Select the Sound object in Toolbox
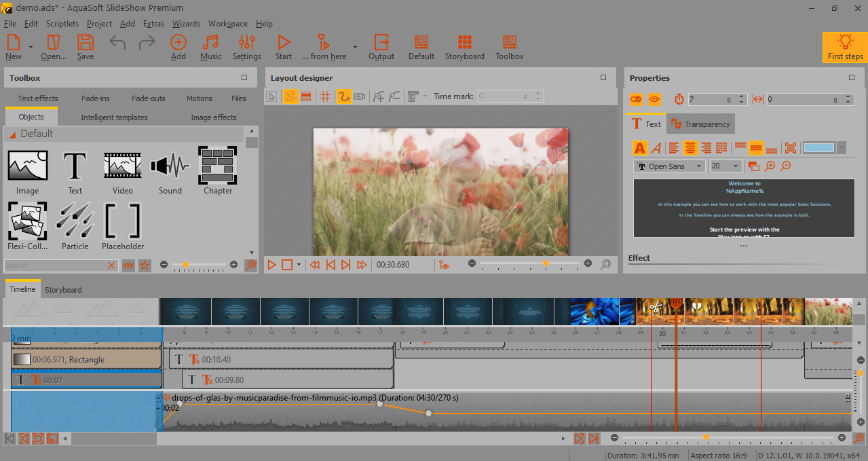Screen dimensions: 868x461 pos(170,172)
